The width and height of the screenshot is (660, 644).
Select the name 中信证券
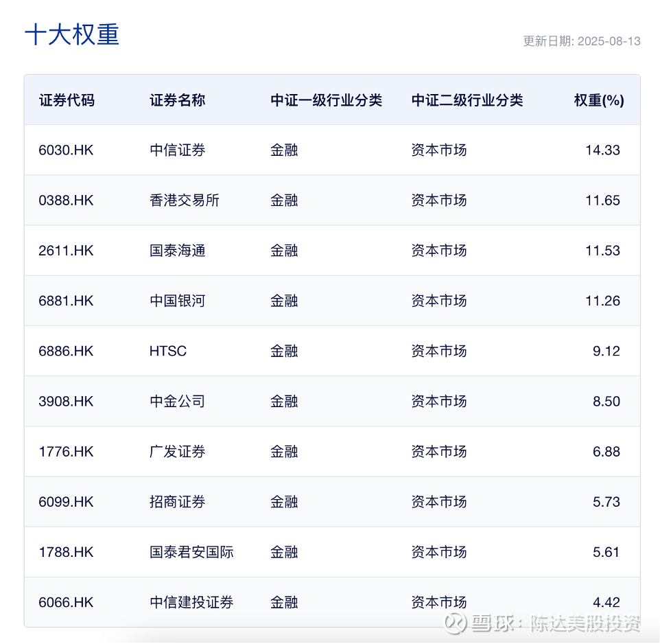click(x=177, y=150)
